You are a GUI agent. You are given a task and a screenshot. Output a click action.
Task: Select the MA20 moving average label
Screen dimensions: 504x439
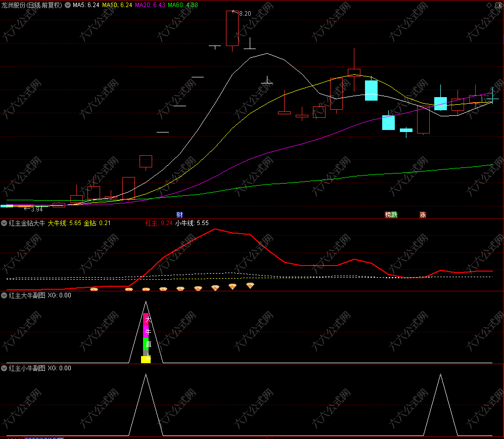[x=150, y=5]
